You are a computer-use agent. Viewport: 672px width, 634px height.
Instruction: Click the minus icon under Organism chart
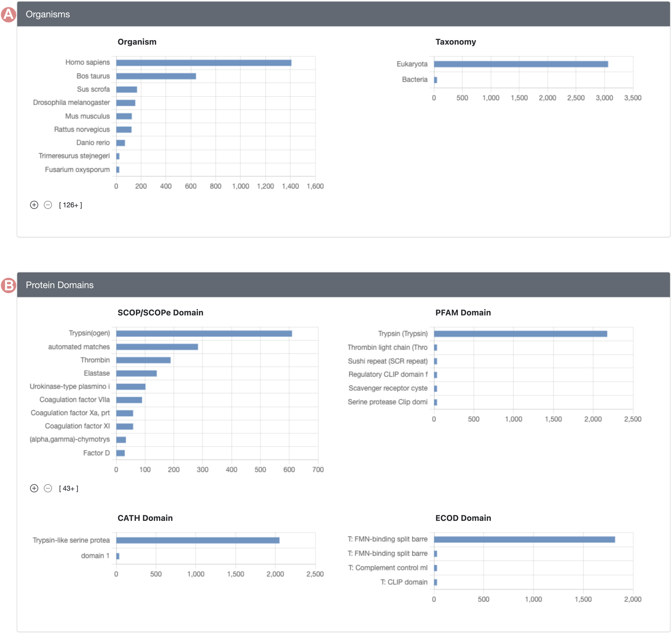tap(48, 205)
